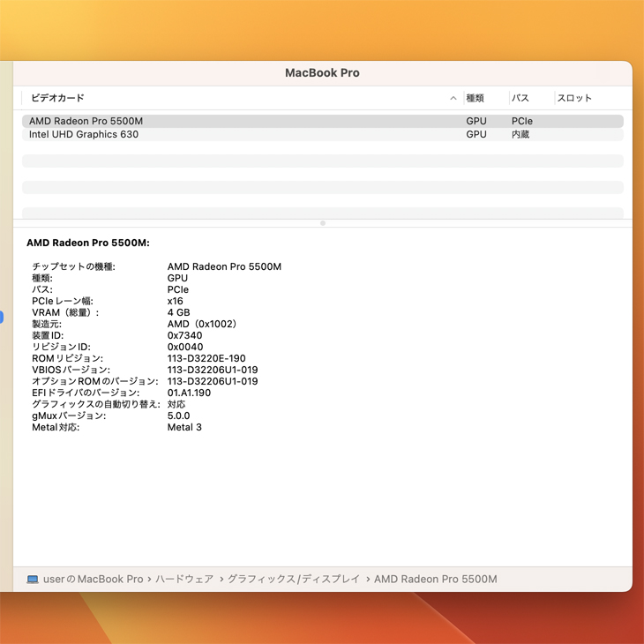Open グラフィックス/ディスプレイ in the path bar
This screenshot has width=644, height=644.
pos(294,580)
